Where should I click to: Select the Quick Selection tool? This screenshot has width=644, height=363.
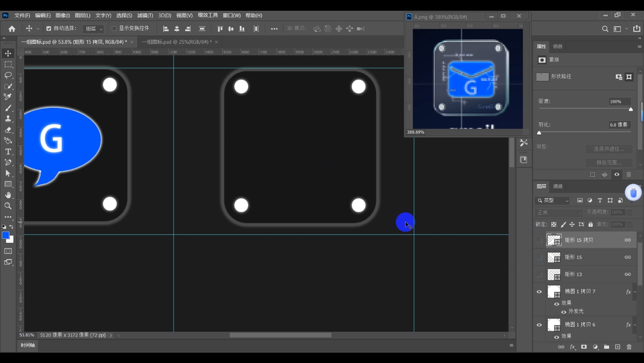tap(8, 86)
